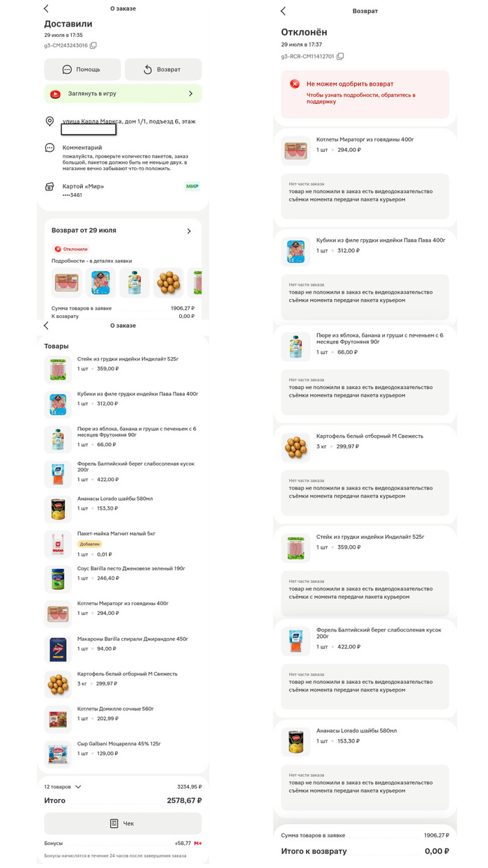Start a return with Возврат button
Screen dimensions: 488x868
pos(163,70)
